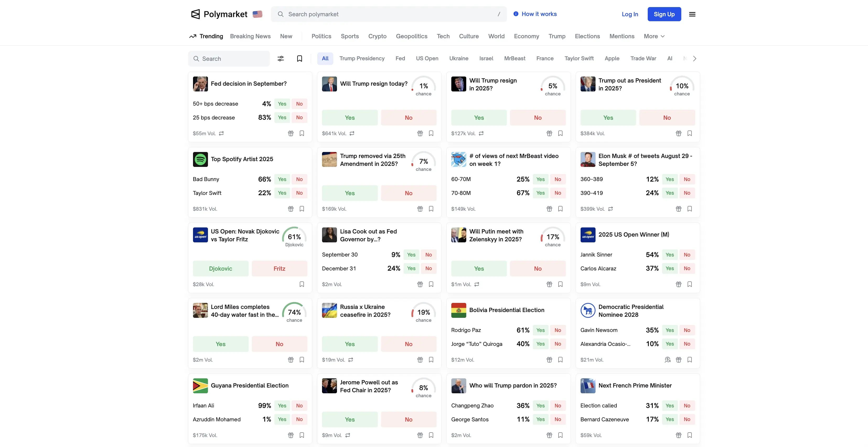Viewport: 868px width, 447px height.
Task: Bookmark Will Trump resign today market
Action: (x=431, y=133)
